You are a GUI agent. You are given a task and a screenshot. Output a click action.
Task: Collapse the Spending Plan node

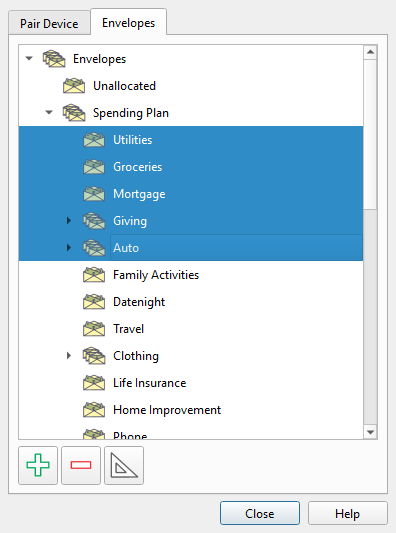(x=49, y=113)
